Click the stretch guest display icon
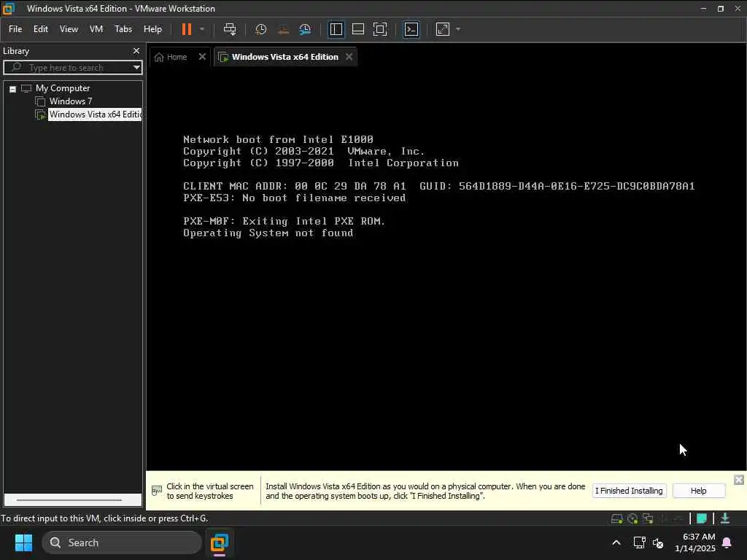This screenshot has width=747, height=560. coord(443,29)
